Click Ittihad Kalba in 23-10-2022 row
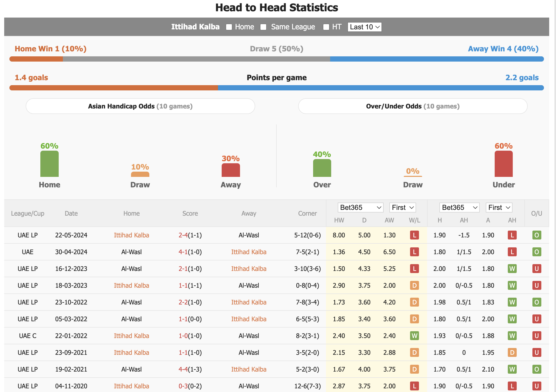The image size is (556, 392). coord(249,302)
